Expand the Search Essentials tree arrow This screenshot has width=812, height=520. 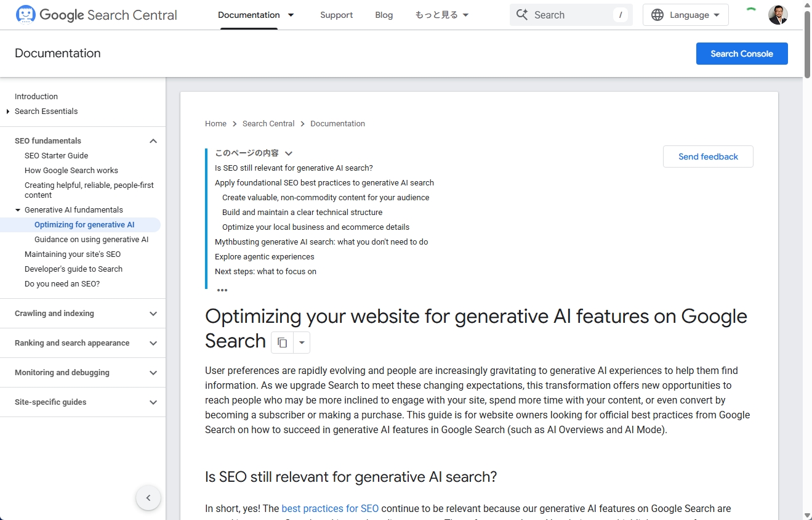[x=8, y=112]
